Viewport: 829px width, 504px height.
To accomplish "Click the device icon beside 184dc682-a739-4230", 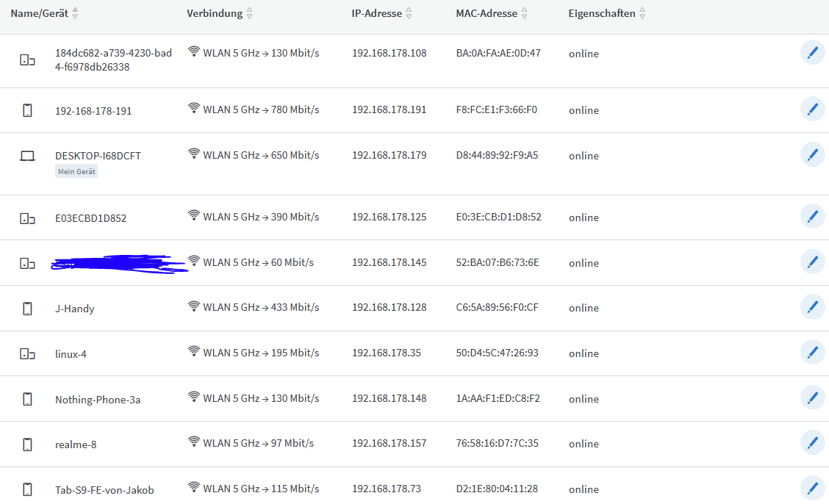I will click(27, 60).
